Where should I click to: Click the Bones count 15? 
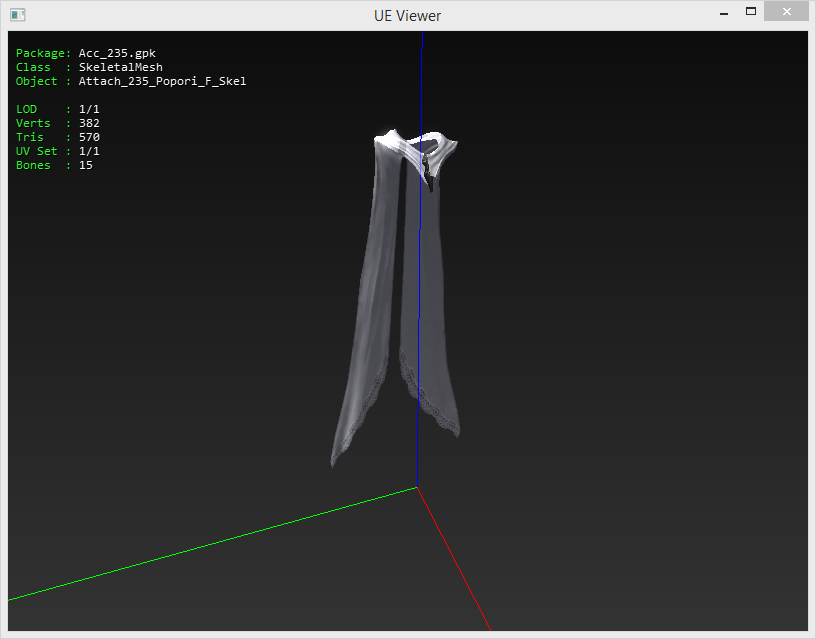tap(86, 165)
